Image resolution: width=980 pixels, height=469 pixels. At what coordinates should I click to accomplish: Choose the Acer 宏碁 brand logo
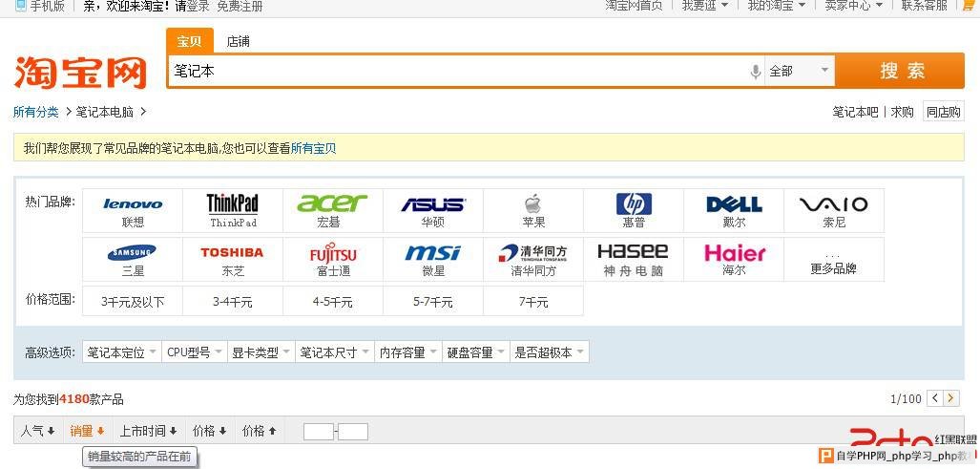(332, 203)
